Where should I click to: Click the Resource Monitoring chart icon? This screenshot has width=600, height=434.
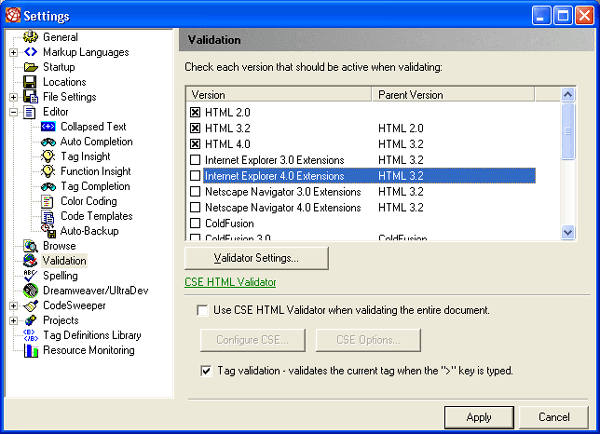pos(31,351)
